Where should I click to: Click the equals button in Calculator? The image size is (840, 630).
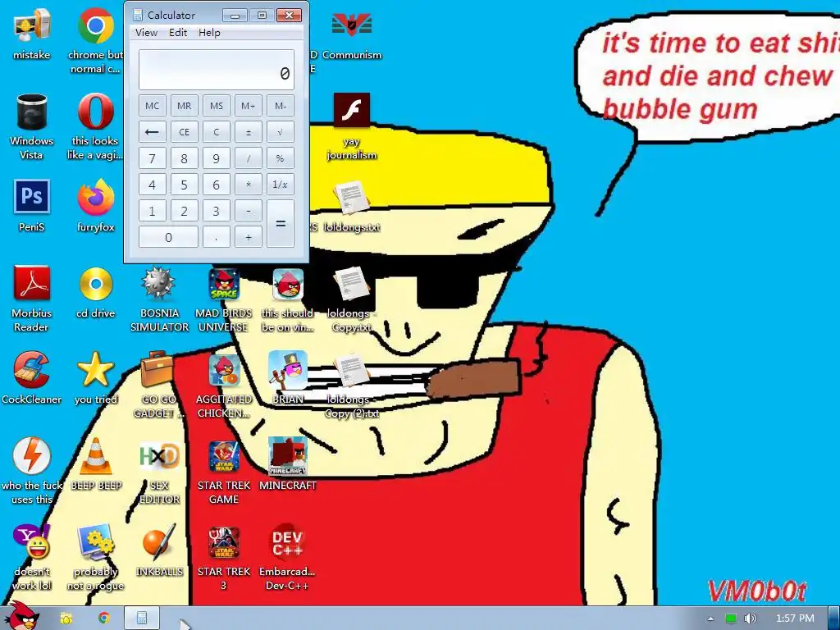coord(281,223)
